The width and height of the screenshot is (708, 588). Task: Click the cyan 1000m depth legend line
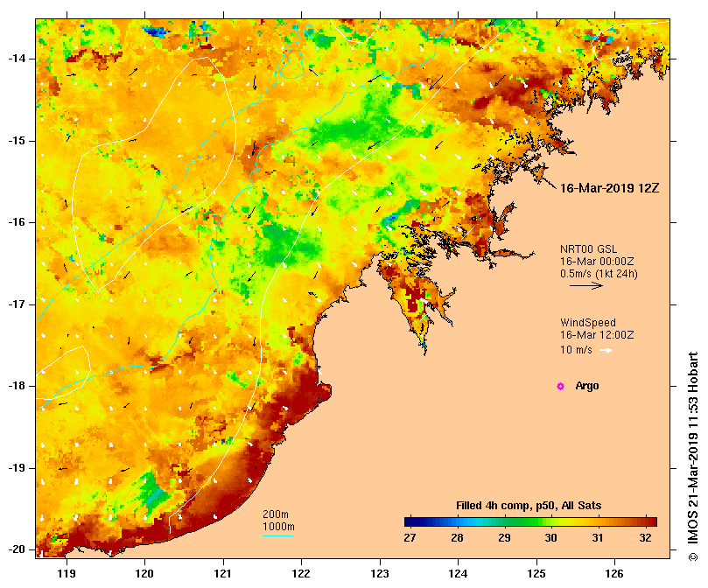coord(277,536)
